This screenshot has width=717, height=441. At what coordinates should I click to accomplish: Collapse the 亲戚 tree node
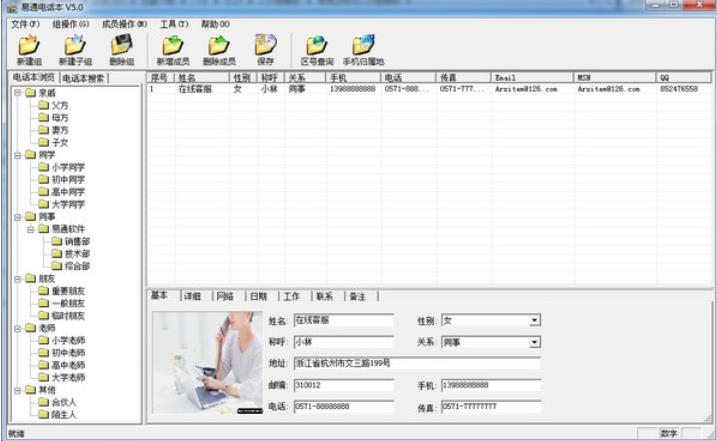17,92
